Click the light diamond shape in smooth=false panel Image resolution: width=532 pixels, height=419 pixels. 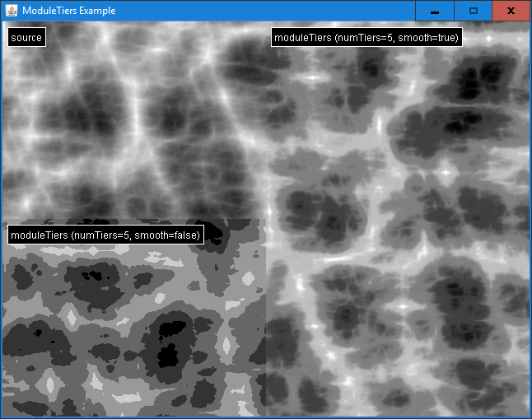click(x=72, y=317)
